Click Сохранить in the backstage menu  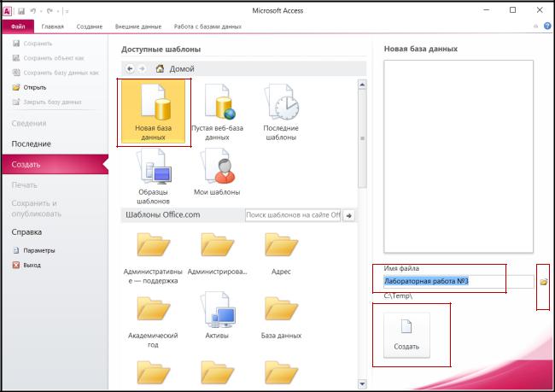[x=32, y=44]
